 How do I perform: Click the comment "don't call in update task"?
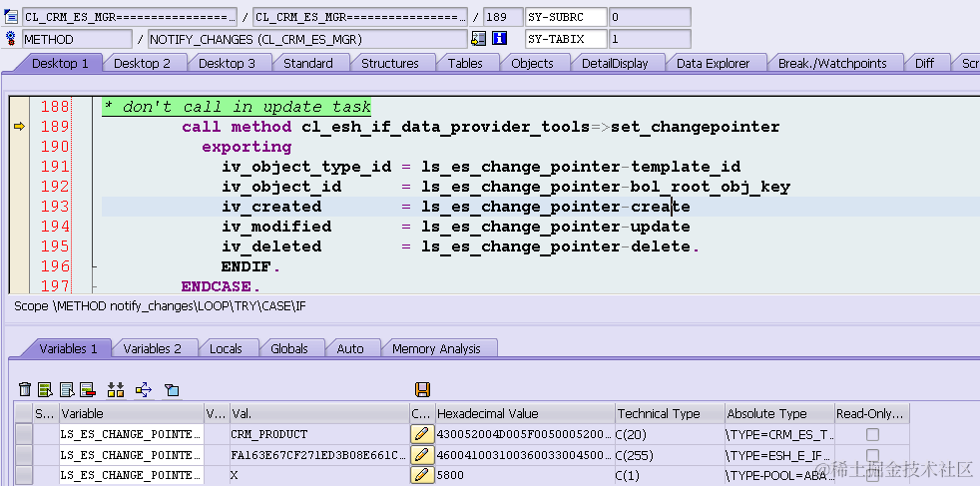237,107
